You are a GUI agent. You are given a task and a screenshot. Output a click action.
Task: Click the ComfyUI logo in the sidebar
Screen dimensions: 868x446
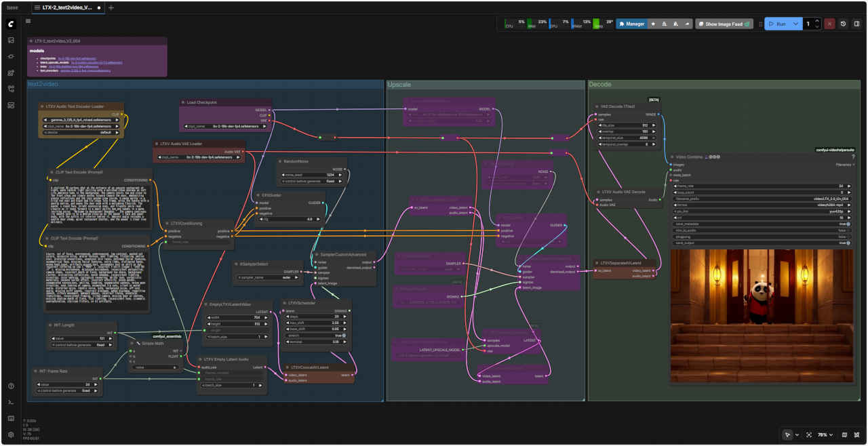11,24
